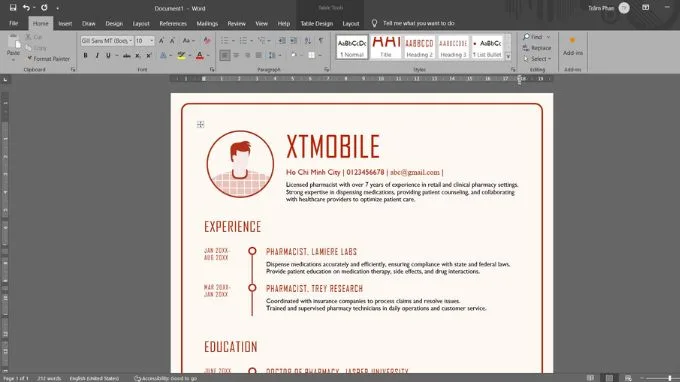Screen dimensions: 680x382
Task: Click the Decrease Indent icon
Action: pyautogui.click(x=282, y=40)
